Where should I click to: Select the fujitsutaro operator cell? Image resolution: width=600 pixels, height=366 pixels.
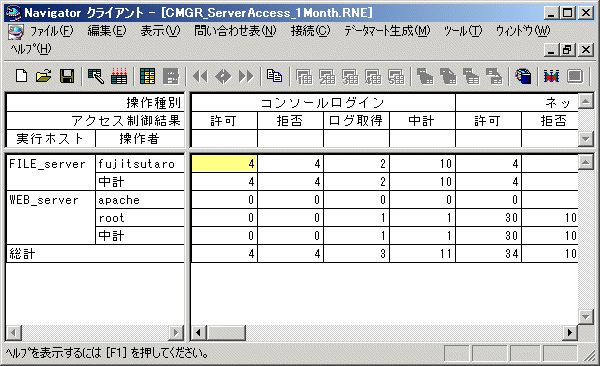(140, 163)
